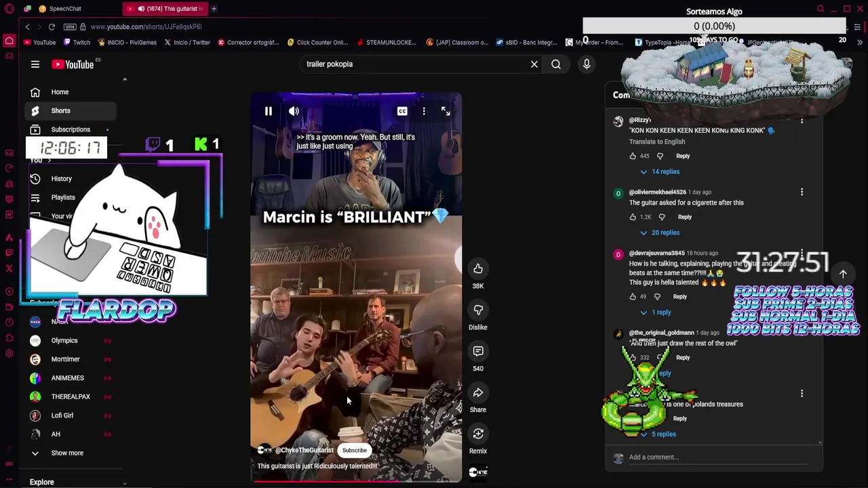
Task: Enter fullscreen for the short
Action: [446, 111]
